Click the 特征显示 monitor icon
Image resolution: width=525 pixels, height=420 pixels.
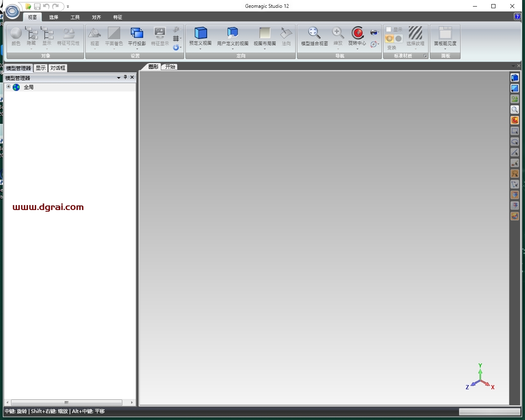click(160, 33)
